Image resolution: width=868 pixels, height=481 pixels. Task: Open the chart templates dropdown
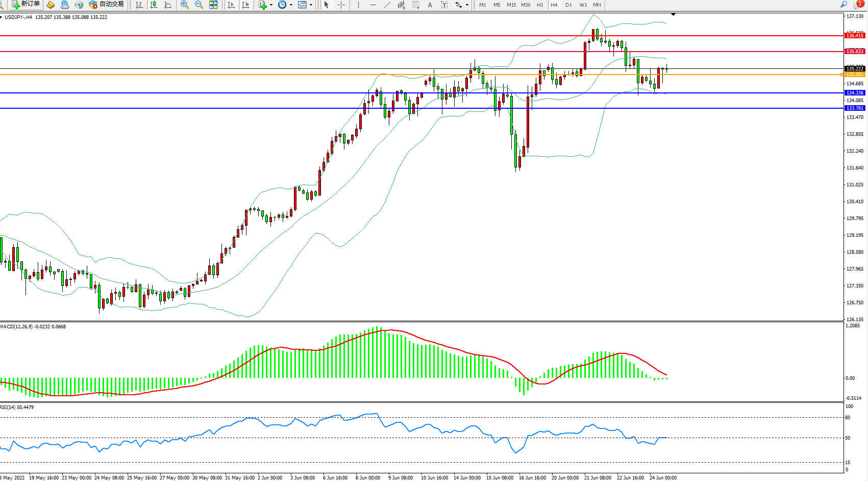tap(311, 5)
